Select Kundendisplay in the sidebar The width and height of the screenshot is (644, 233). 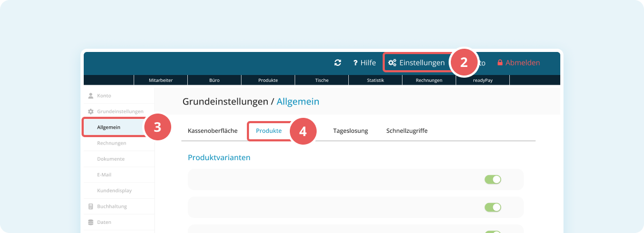(x=114, y=191)
